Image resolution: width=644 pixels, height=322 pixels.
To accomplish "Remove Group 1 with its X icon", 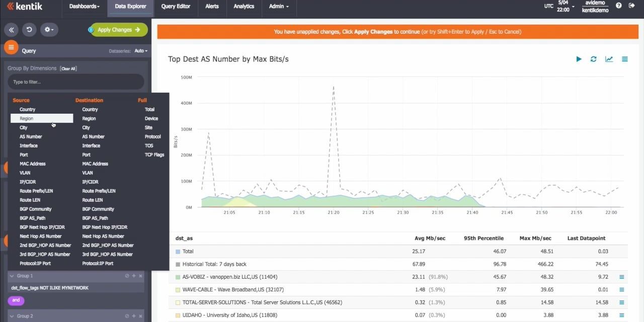I will pos(140,276).
